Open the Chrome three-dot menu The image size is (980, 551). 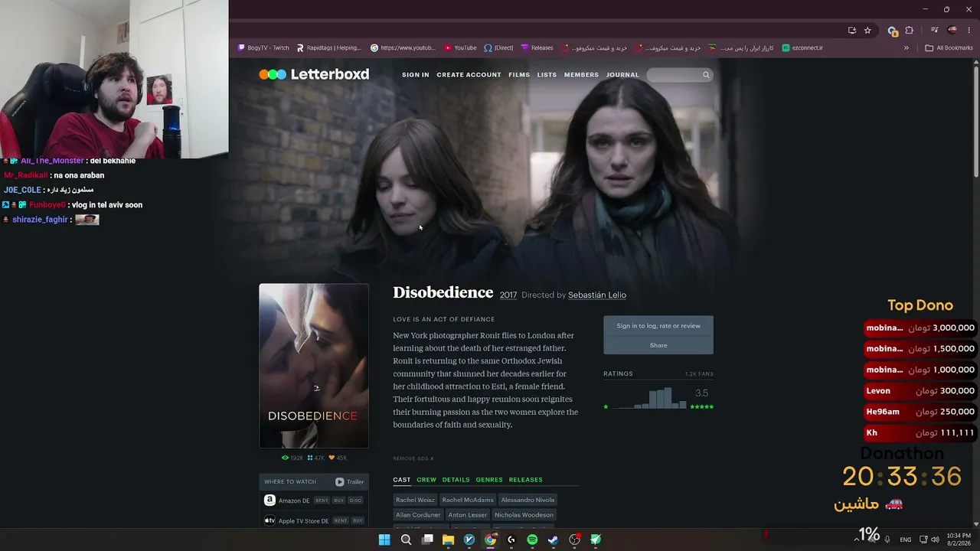coord(969,31)
